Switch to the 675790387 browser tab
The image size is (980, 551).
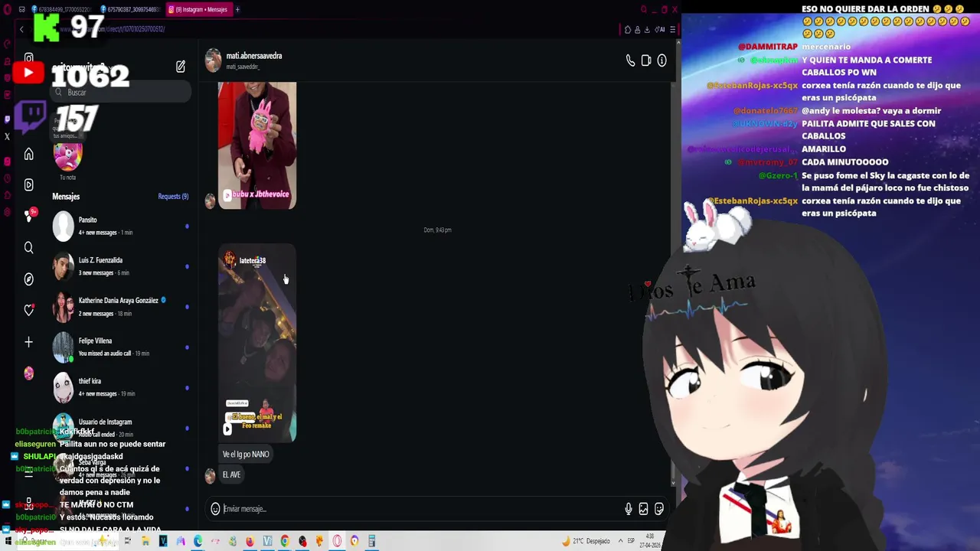tap(130, 9)
